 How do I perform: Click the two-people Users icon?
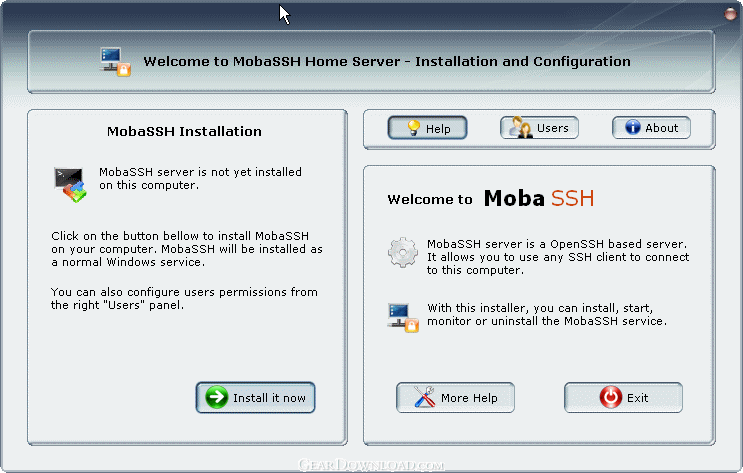coord(520,127)
